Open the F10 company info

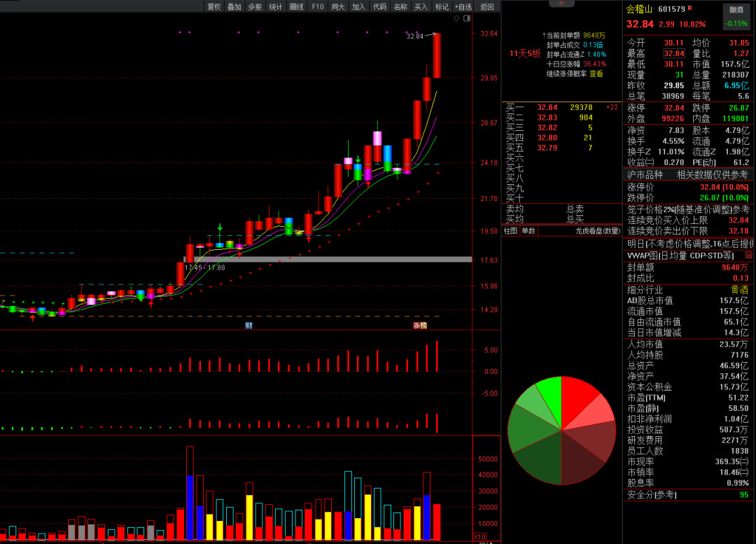pos(318,6)
